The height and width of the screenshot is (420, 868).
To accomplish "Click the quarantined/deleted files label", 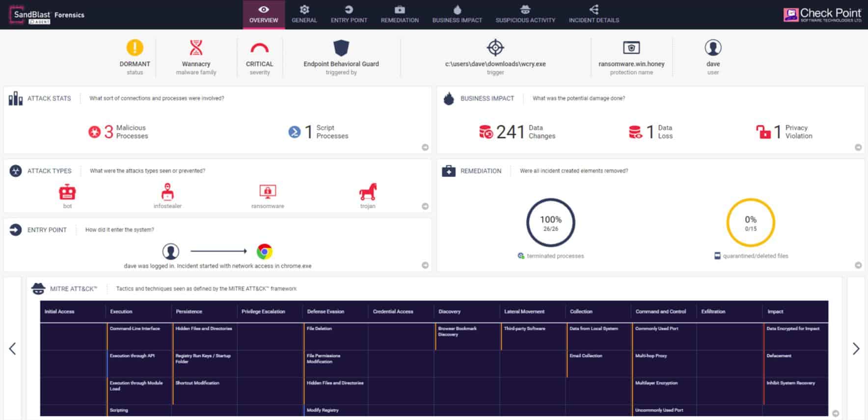I will [x=756, y=256].
